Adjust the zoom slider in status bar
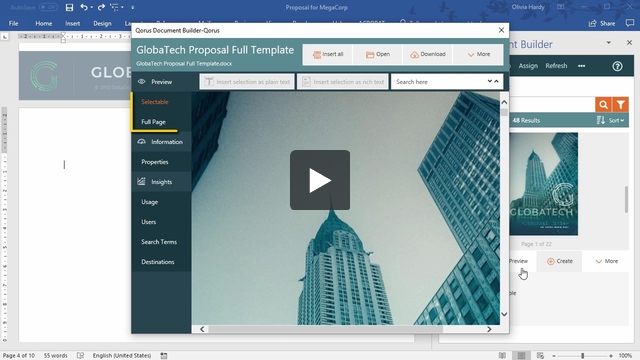Viewport: 640px width, 360px height. tap(582, 356)
